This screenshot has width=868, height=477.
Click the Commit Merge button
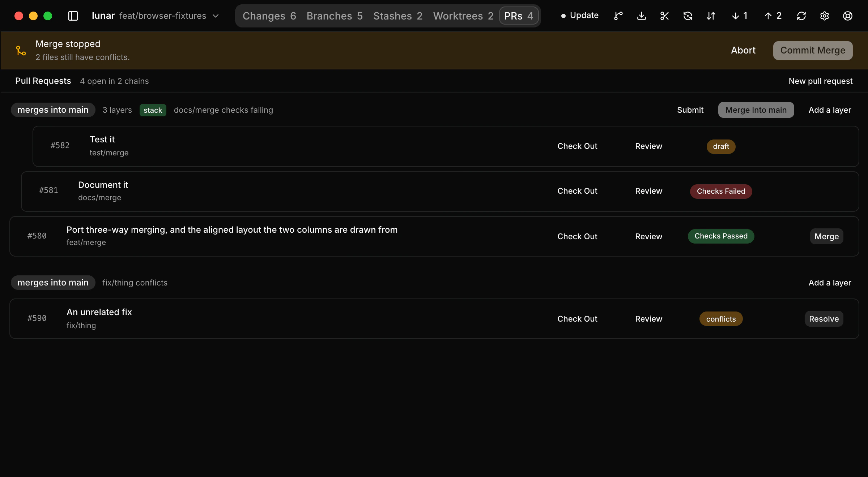(813, 51)
